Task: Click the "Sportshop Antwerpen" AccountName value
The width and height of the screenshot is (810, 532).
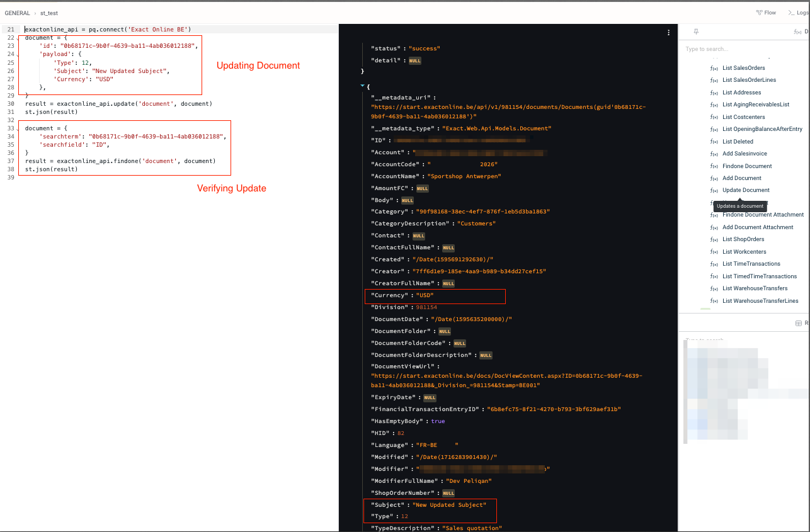Action: [x=464, y=176]
